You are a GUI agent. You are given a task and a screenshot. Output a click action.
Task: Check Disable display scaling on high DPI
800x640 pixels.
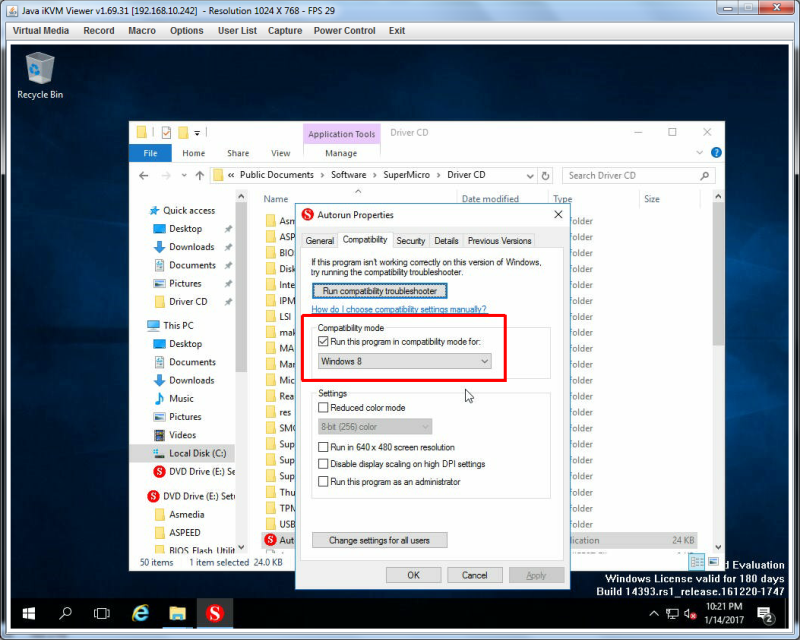[x=323, y=464]
